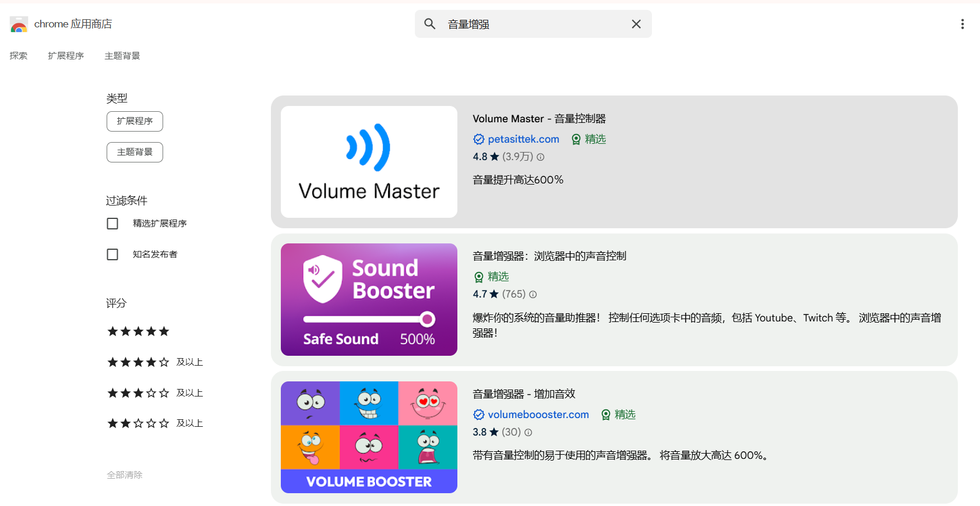Screen dimensions: 980x506
Task: Click the 4.8 star rating of Volume Master
Action: (x=486, y=157)
